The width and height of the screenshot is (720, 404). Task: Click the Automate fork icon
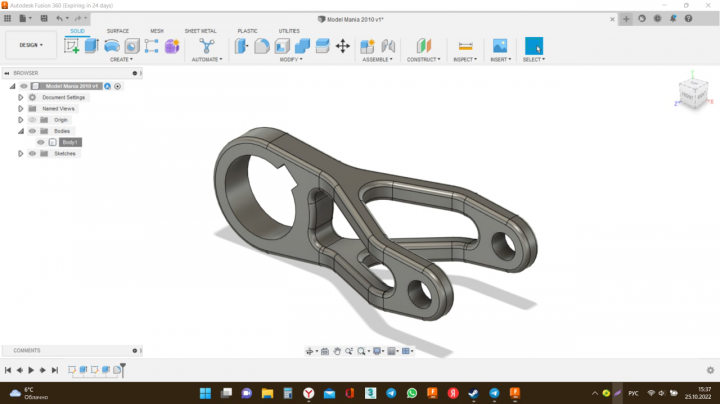click(x=207, y=46)
